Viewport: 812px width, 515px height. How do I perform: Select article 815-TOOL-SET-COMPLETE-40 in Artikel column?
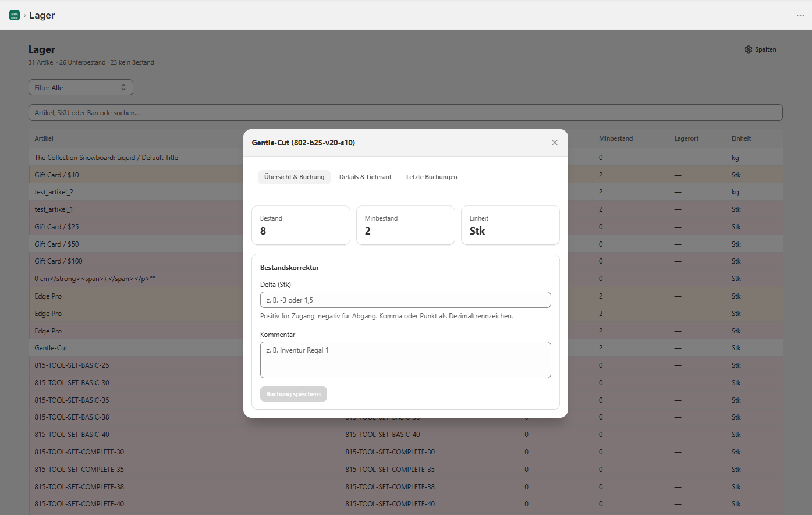[79, 504]
